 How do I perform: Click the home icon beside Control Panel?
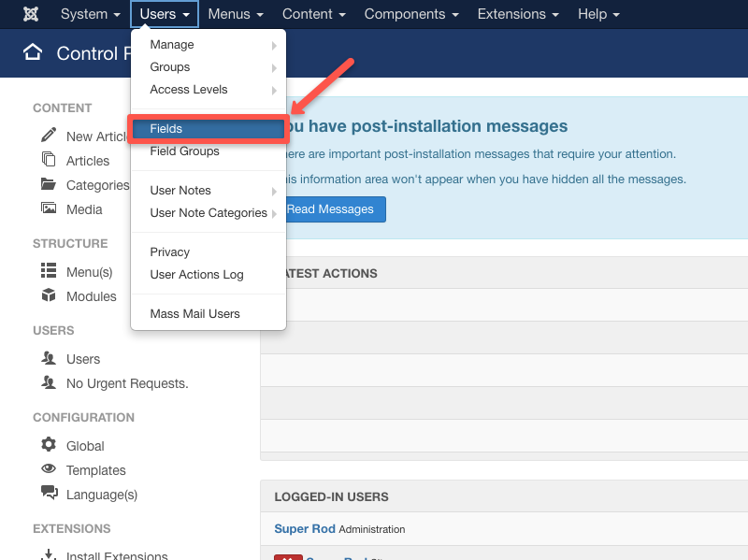pos(32,53)
